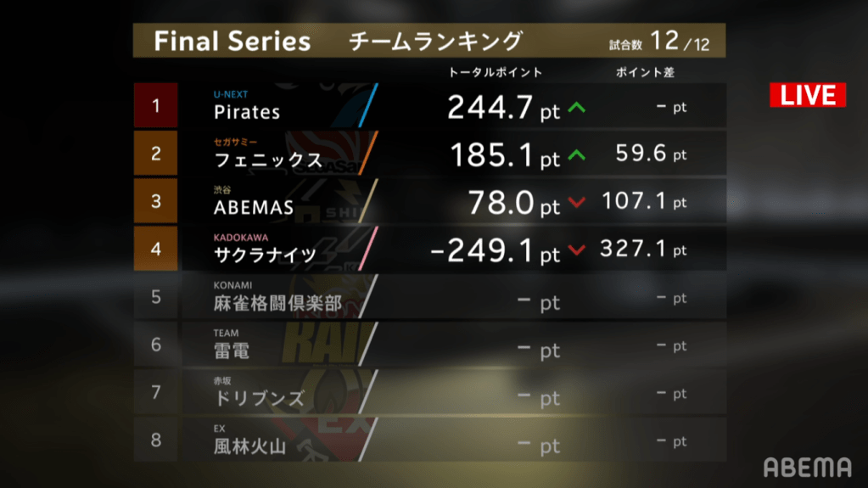Select the rank 1 number box
The height and width of the screenshot is (488, 868).
pyautogui.click(x=155, y=106)
